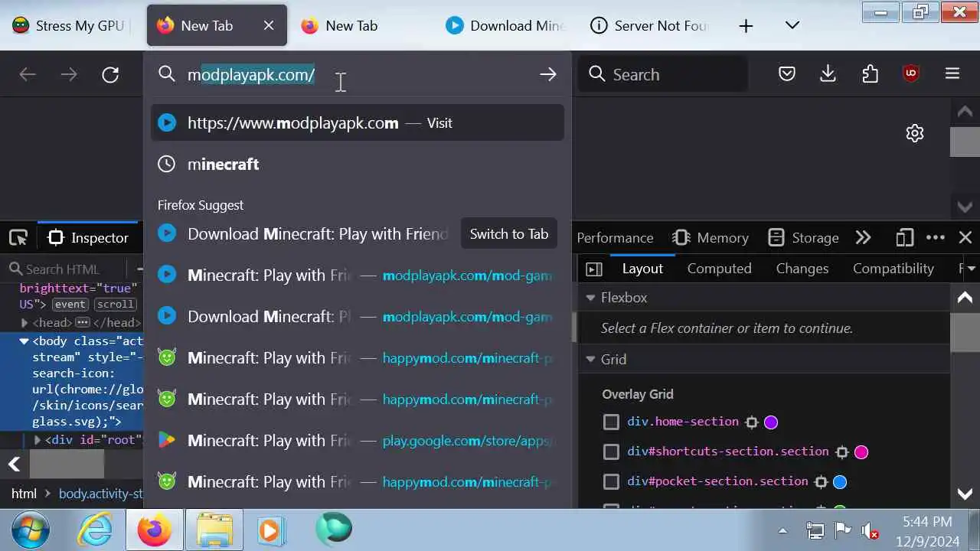Open the Storage DevTools panel
Screen dimensions: 980x551
803,238
